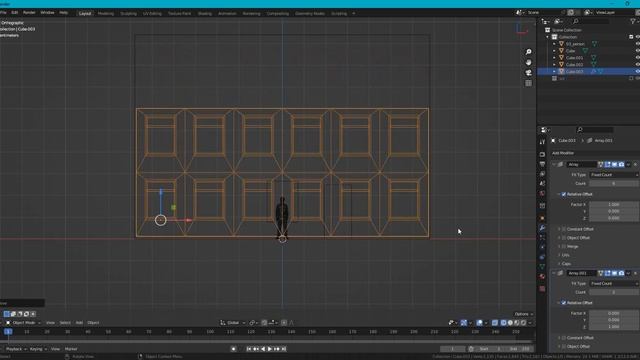Open the Texture properties tab icon

click(x=542, y=289)
